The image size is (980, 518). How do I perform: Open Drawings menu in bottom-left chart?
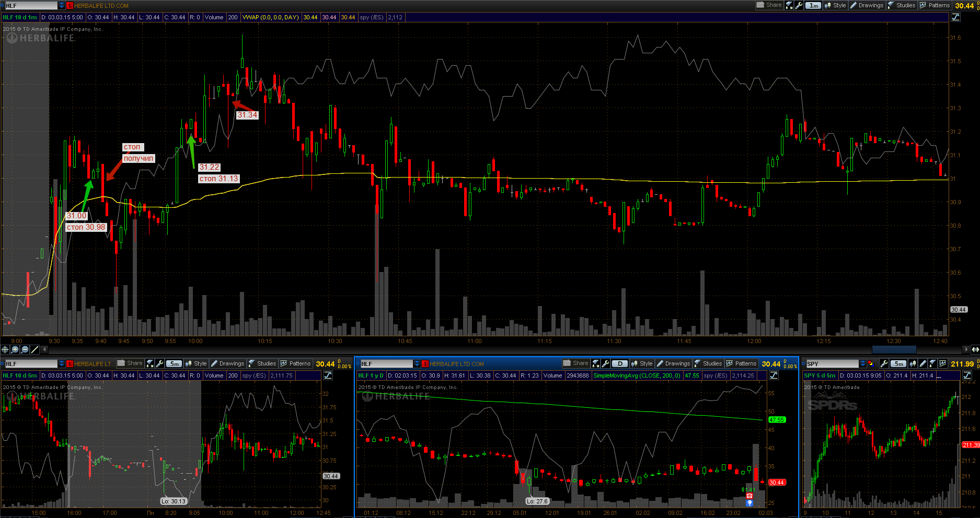pos(227,363)
